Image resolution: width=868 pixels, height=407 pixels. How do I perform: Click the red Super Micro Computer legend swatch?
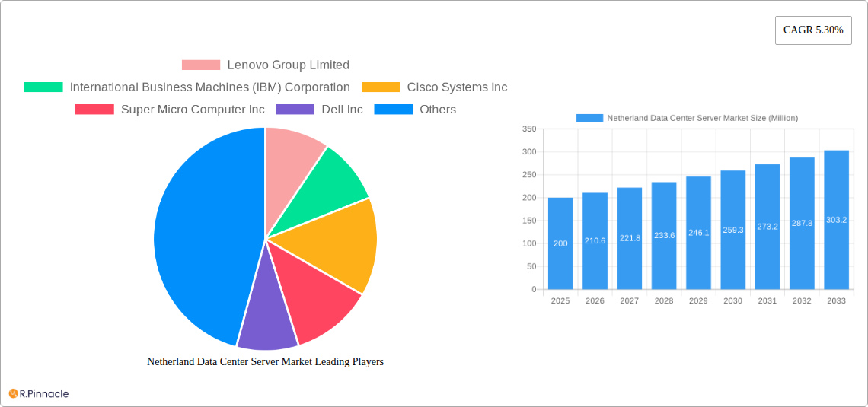(94, 110)
